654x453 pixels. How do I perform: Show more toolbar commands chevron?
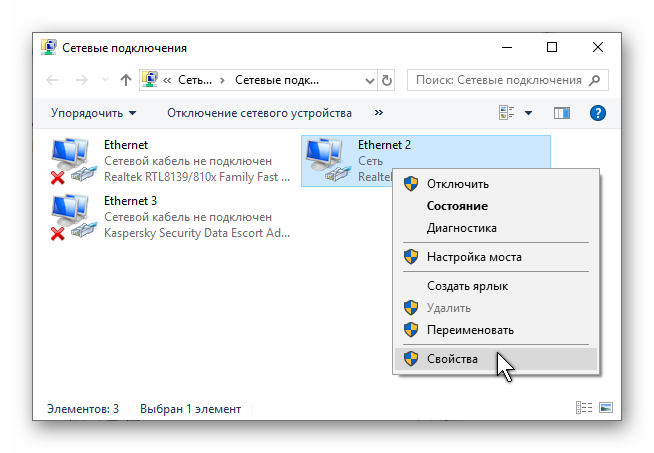point(379,114)
